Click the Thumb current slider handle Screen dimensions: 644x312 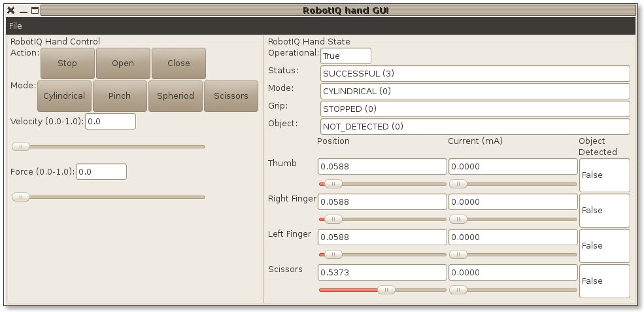tap(458, 184)
